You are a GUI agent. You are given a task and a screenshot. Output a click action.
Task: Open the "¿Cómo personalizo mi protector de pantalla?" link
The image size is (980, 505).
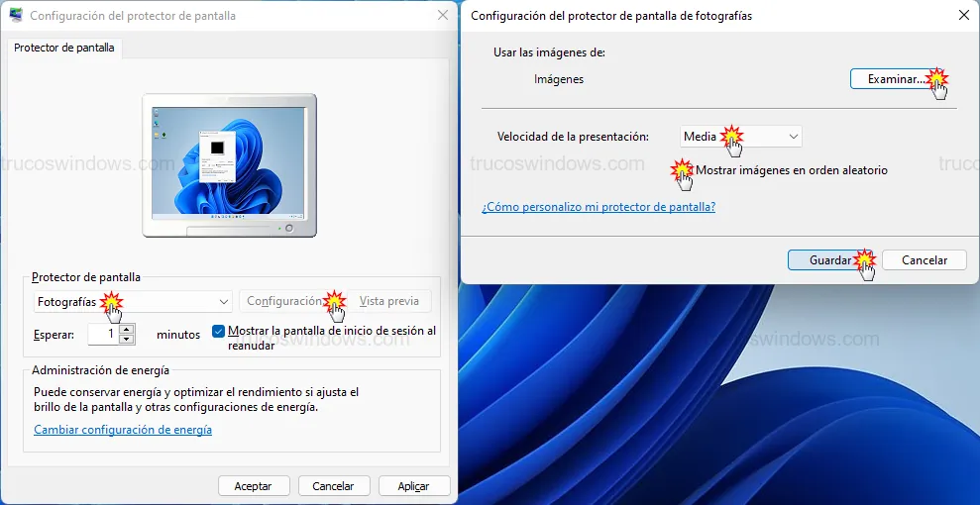599,207
